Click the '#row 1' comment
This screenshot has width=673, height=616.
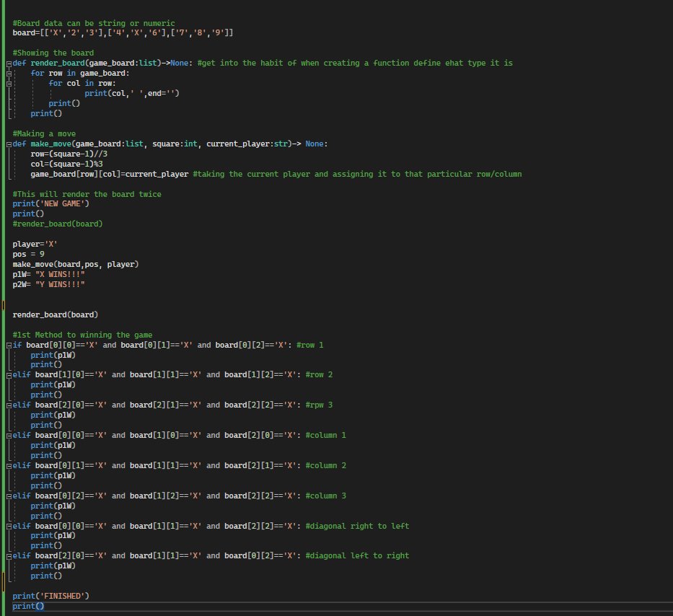310,345
